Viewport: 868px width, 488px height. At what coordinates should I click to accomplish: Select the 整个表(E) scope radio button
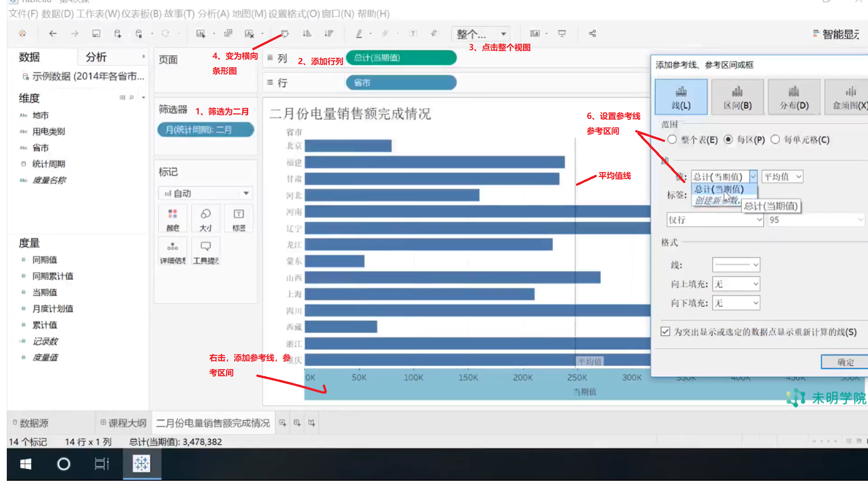pyautogui.click(x=672, y=140)
